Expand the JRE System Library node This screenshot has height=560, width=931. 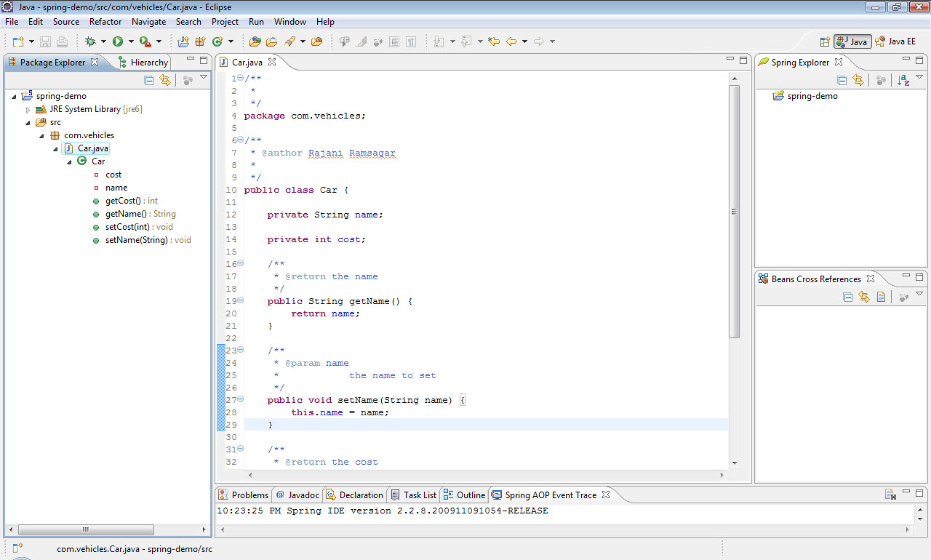tap(28, 109)
